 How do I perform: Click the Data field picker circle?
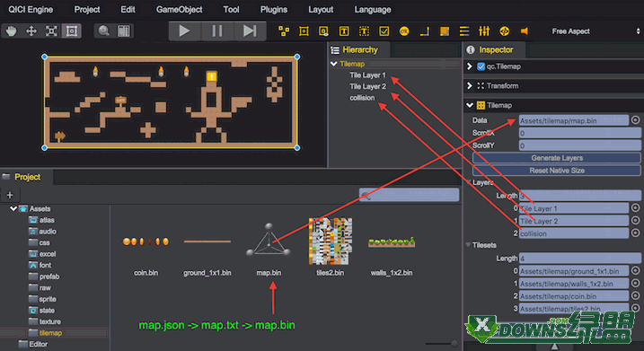635,120
